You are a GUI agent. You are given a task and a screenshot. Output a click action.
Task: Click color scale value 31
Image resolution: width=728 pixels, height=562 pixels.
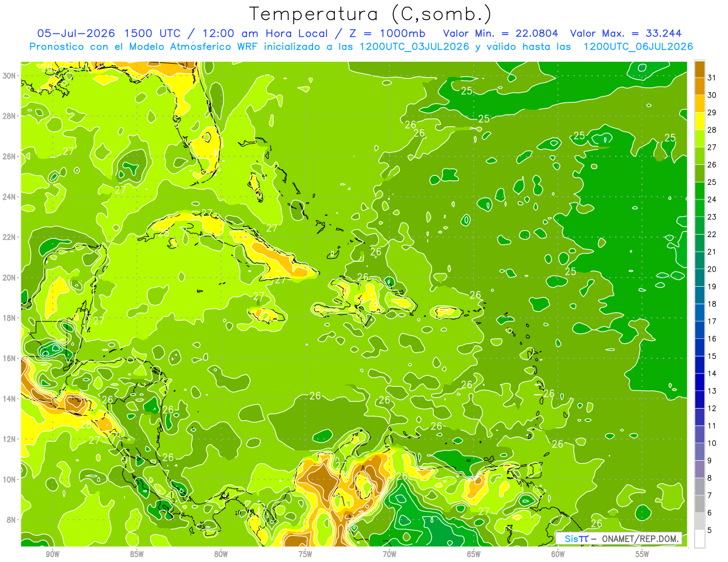(712, 78)
